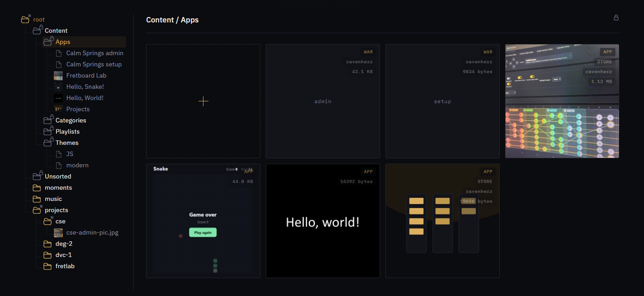Open the fretlab folder label
644x296 pixels.
click(65, 266)
